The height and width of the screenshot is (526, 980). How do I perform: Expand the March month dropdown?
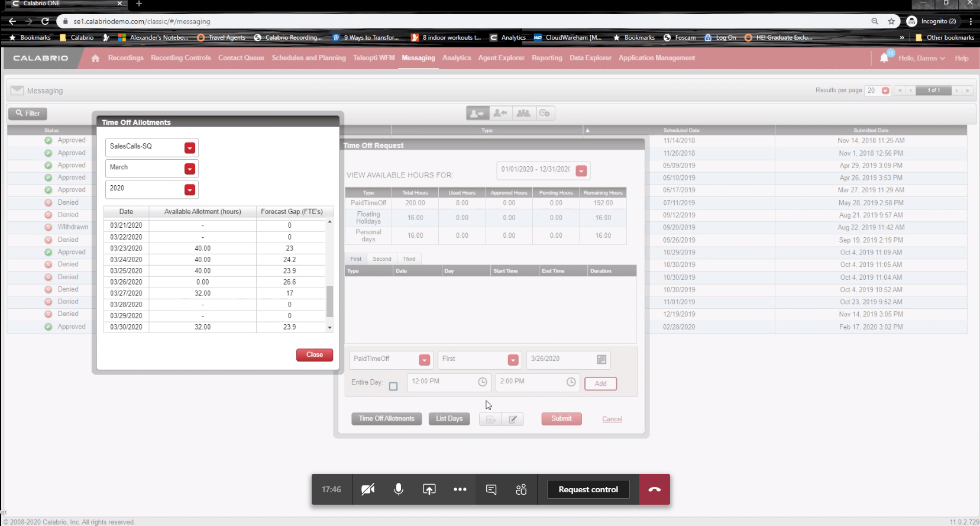[x=189, y=169]
